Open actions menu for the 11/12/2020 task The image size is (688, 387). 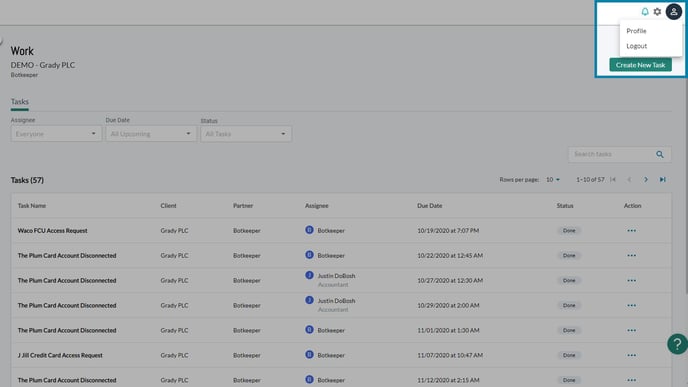(631, 380)
